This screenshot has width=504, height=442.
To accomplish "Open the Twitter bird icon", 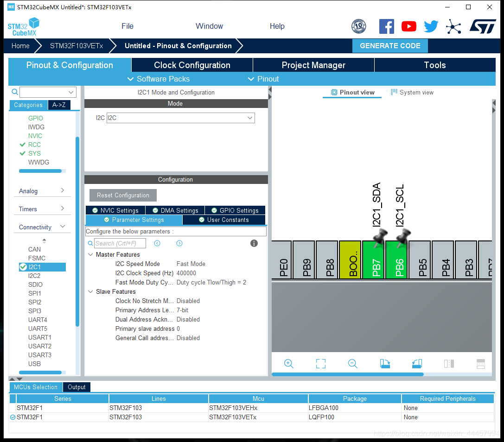I will (431, 26).
